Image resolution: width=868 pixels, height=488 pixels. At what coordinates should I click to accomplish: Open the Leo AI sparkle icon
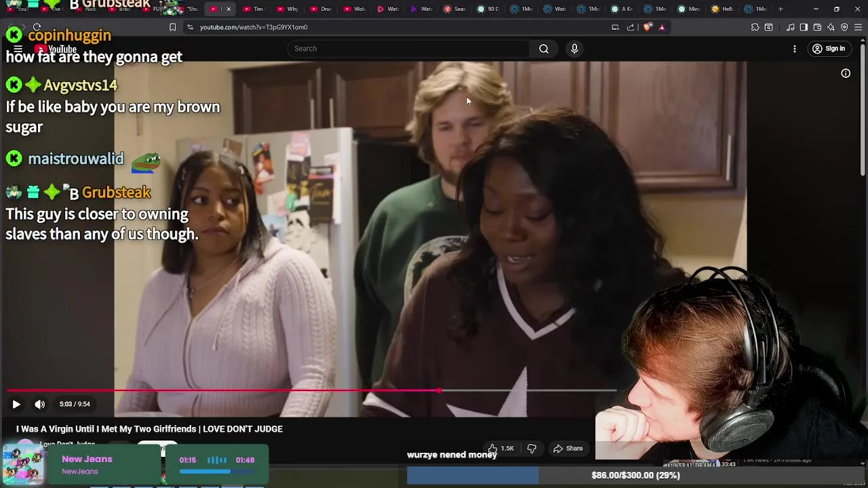(831, 27)
